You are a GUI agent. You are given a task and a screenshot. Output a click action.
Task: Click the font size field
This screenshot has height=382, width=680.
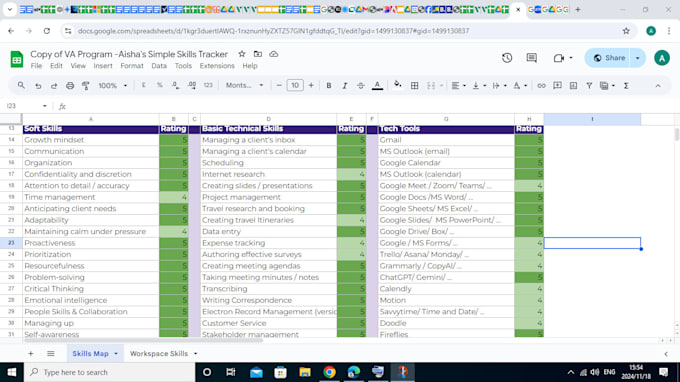295,85
